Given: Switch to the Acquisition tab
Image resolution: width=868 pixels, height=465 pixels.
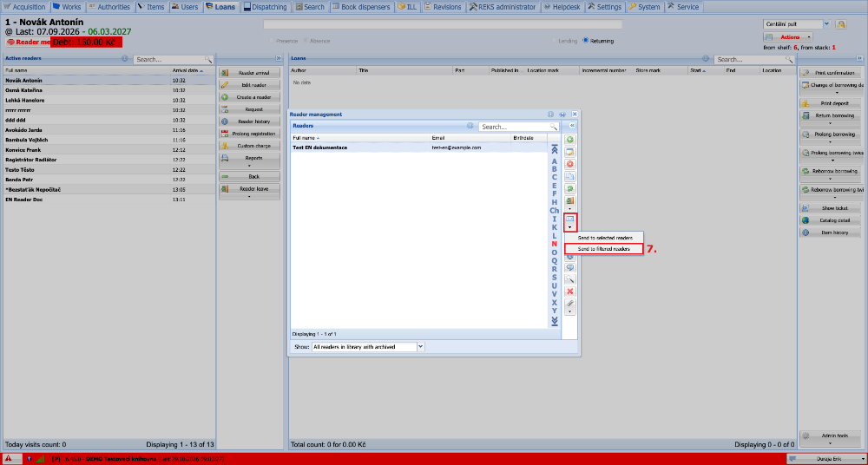Looking at the screenshot, I should [x=25, y=7].
